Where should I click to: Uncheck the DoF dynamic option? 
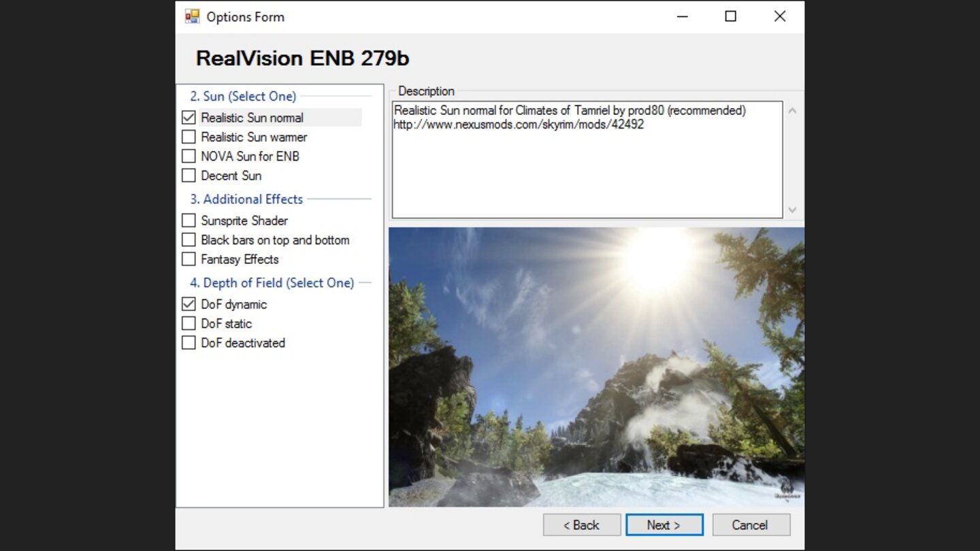[189, 304]
